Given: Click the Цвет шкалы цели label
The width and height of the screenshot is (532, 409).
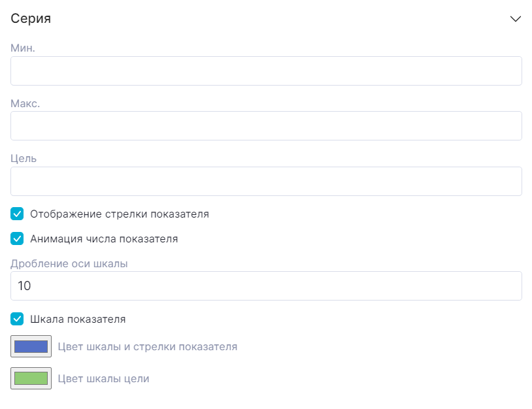Looking at the screenshot, I should click(x=103, y=378).
